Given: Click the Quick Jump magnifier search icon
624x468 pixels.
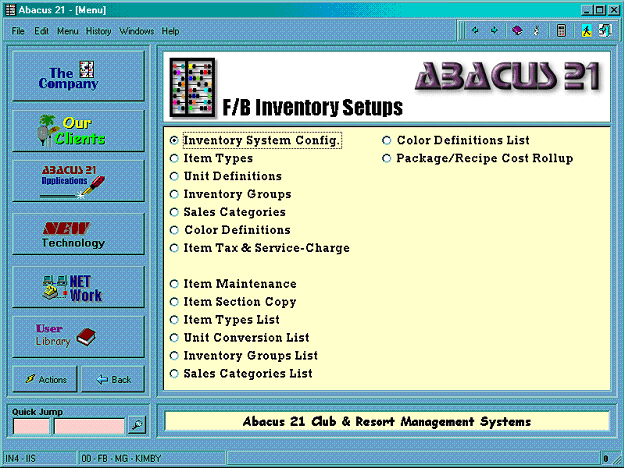Looking at the screenshot, I should click(x=137, y=425).
